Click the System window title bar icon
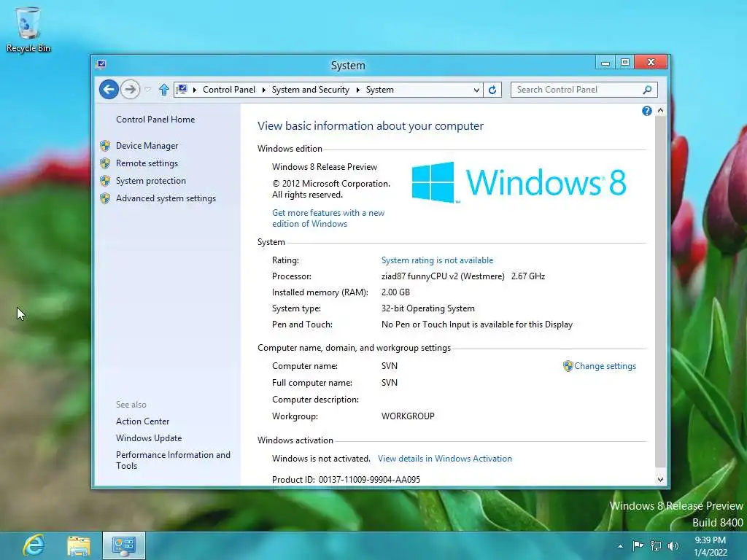The width and height of the screenshot is (747, 560). [101, 64]
